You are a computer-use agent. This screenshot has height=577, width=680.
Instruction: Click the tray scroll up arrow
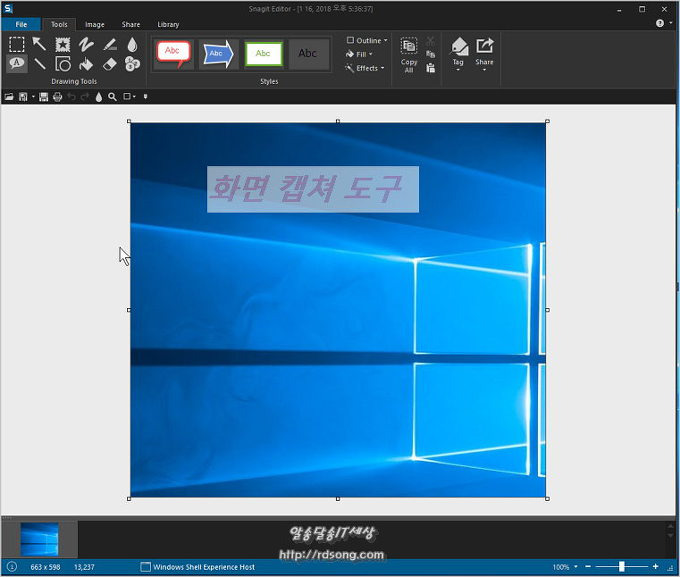[671, 526]
